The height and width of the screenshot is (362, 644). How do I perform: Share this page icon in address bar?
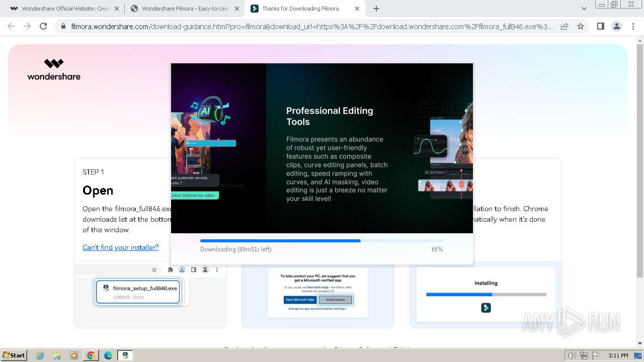click(565, 26)
